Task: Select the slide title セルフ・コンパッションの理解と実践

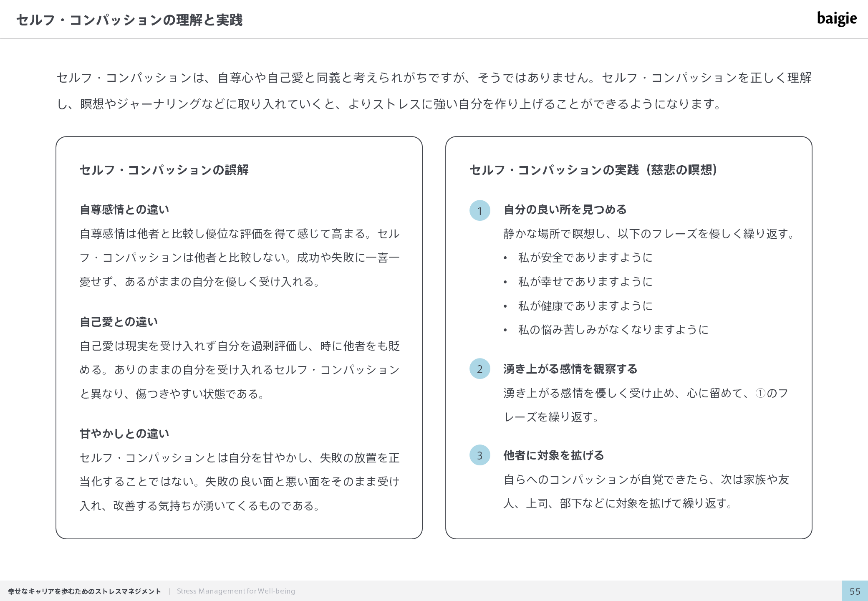Action: pyautogui.click(x=129, y=20)
